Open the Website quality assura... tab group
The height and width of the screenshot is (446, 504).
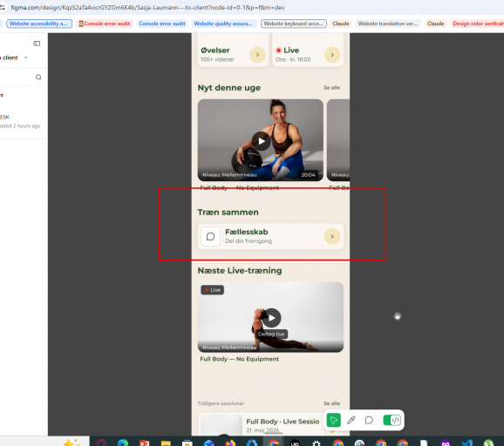(223, 24)
